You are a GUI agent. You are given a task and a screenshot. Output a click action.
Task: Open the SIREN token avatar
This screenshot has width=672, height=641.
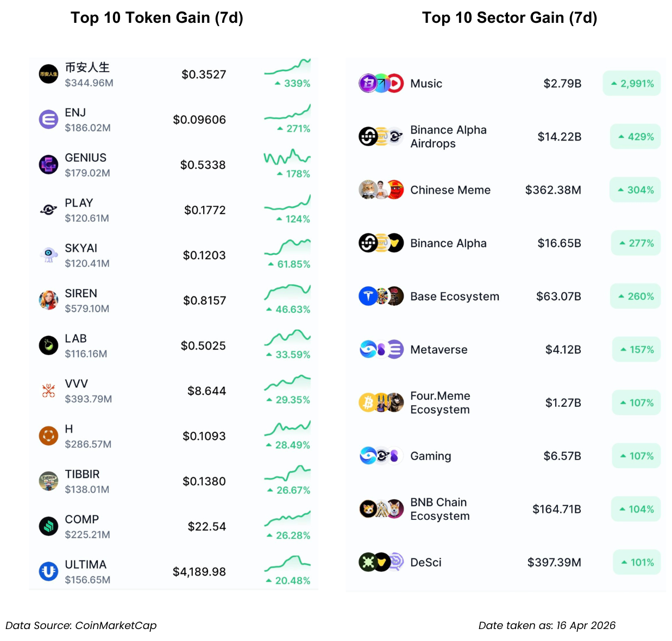48,300
